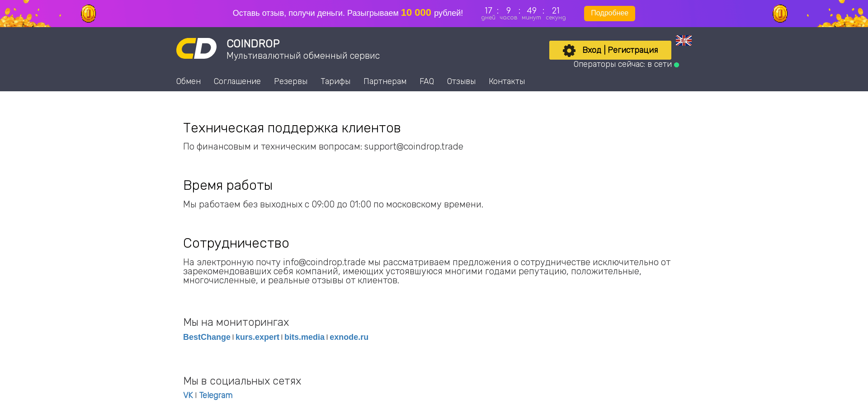Open the Telegram social link

pyautogui.click(x=216, y=395)
